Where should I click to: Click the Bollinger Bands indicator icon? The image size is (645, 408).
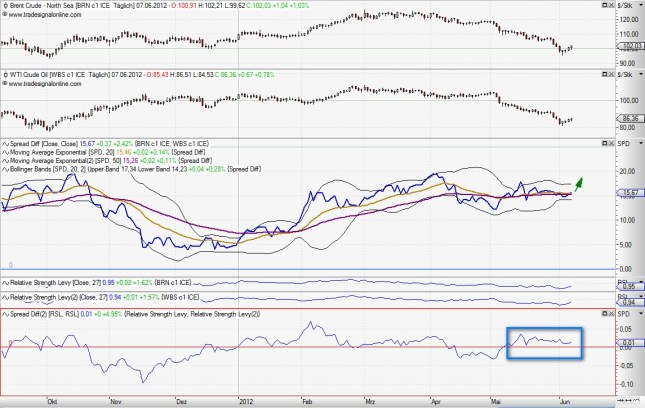5,171
